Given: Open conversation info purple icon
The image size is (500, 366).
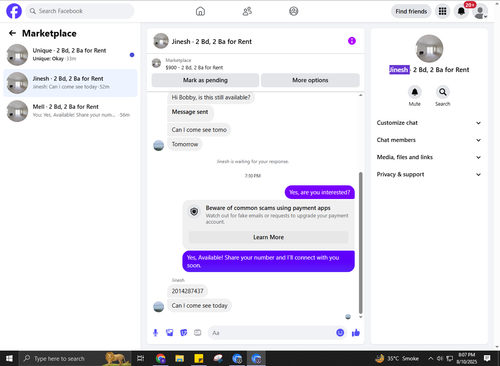Looking at the screenshot, I should tap(352, 41).
